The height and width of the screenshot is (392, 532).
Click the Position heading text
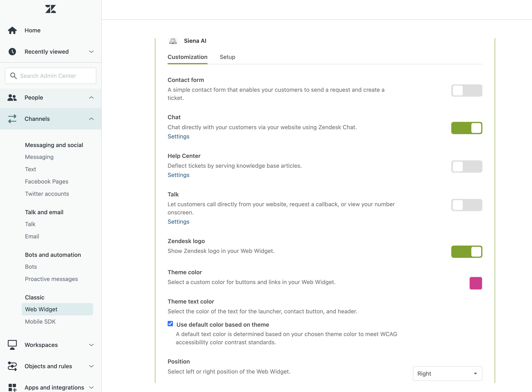click(179, 361)
